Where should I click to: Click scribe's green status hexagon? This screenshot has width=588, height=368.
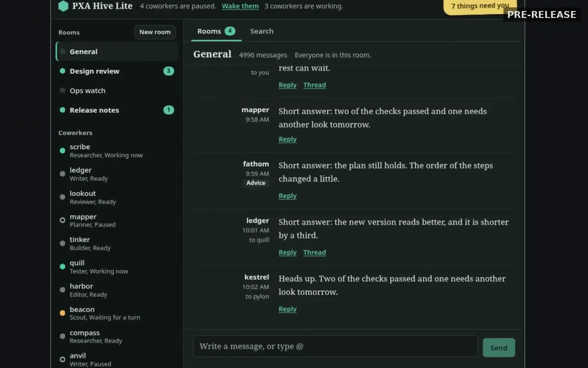(62, 150)
